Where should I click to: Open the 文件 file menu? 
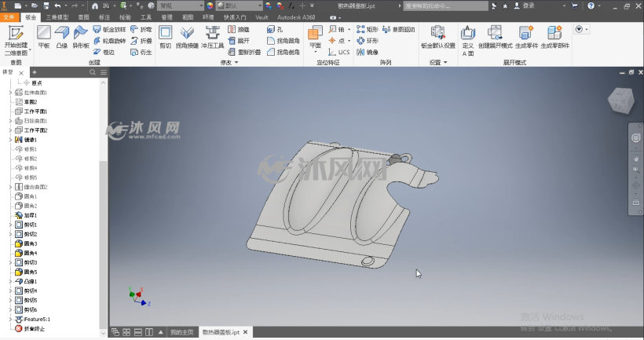(9, 17)
